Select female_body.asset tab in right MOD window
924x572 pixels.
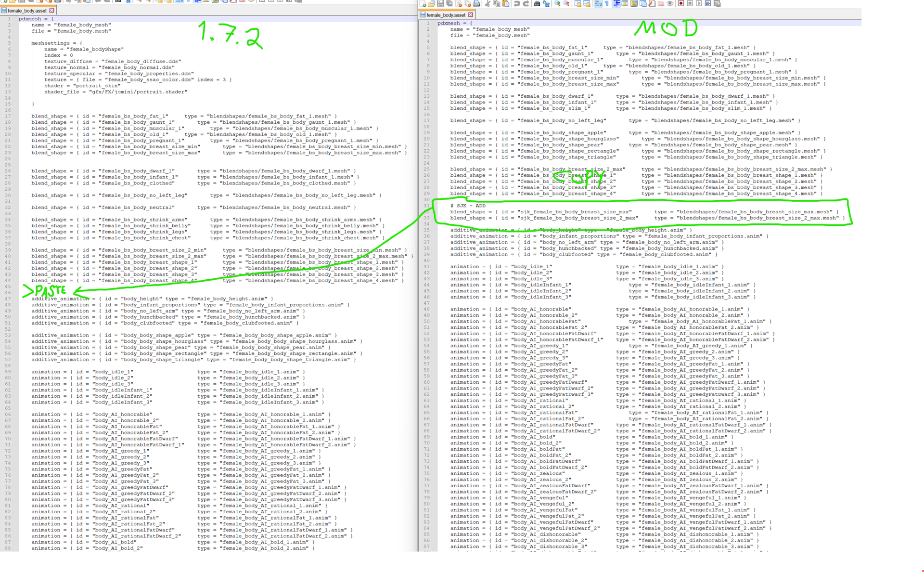click(447, 15)
